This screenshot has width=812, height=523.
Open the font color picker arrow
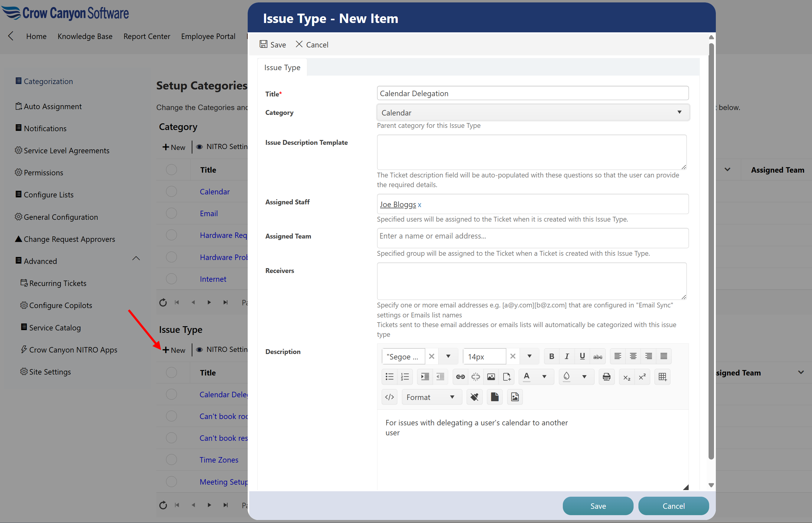tap(544, 377)
